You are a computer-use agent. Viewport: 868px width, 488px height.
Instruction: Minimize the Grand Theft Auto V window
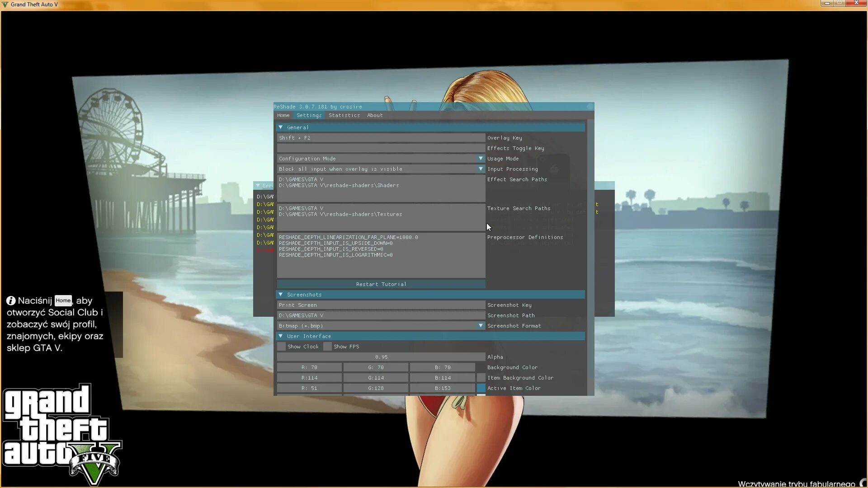pos(827,3)
